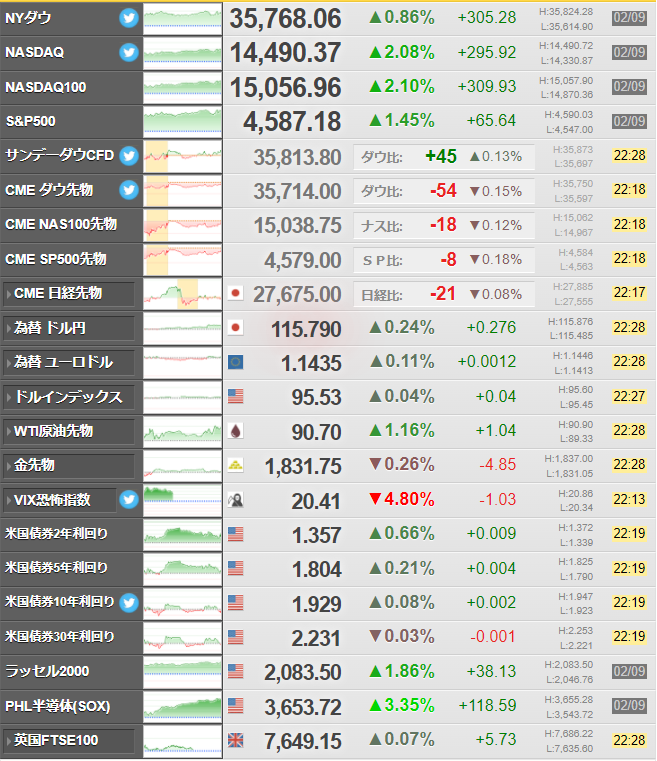Click the SOX change ▲3.35%
This screenshot has height=761, width=657.
click(402, 706)
